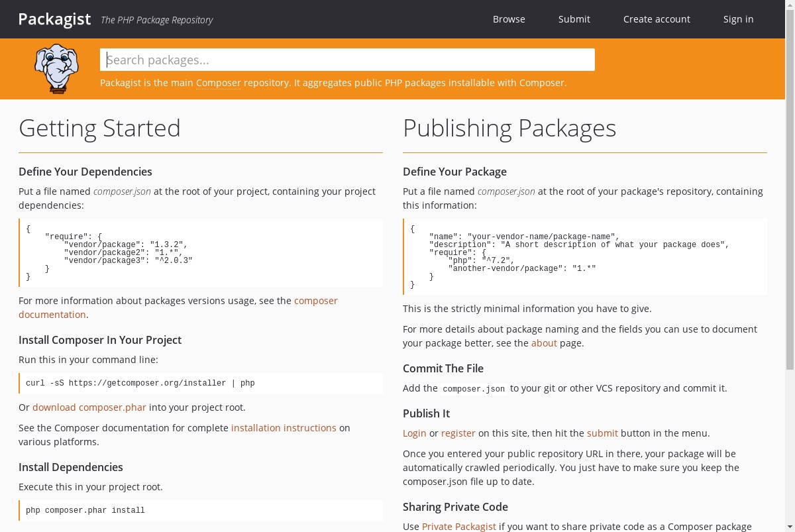Click the download composer.phar link
Image resolution: width=795 pixels, height=532 pixels.
point(89,407)
